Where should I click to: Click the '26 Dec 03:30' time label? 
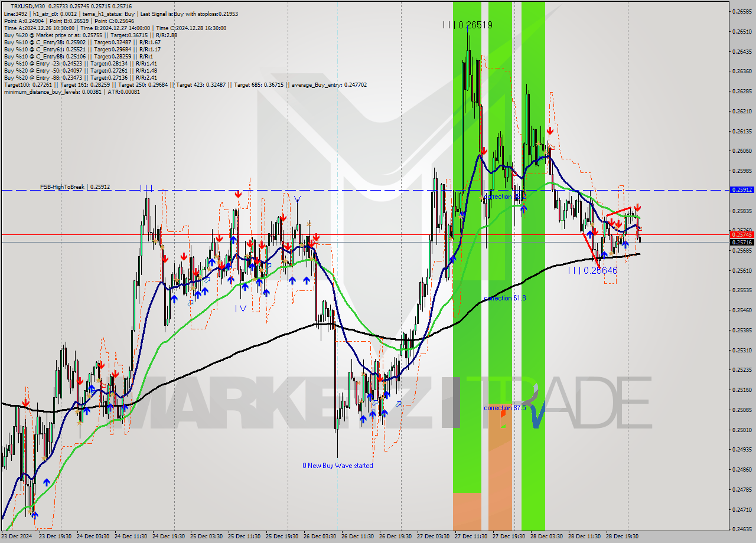tap(320, 537)
